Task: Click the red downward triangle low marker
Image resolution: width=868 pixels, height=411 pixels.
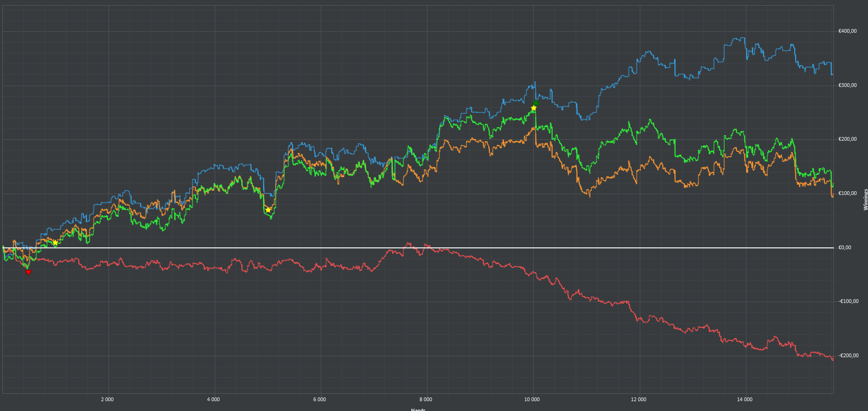Action: [x=29, y=272]
